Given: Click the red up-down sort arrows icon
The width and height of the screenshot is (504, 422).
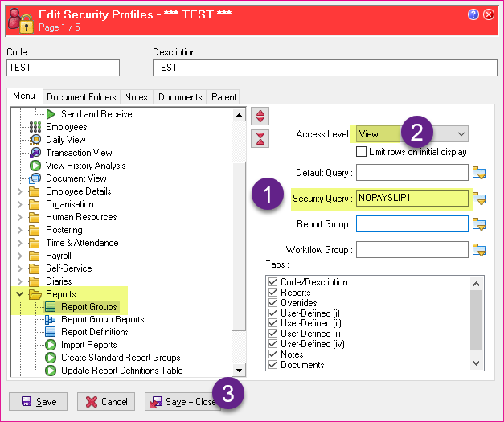Looking at the screenshot, I should (x=260, y=117).
